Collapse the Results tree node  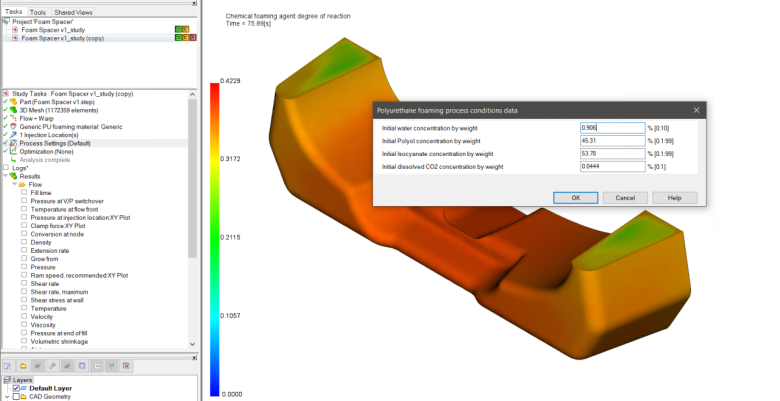click(5, 176)
